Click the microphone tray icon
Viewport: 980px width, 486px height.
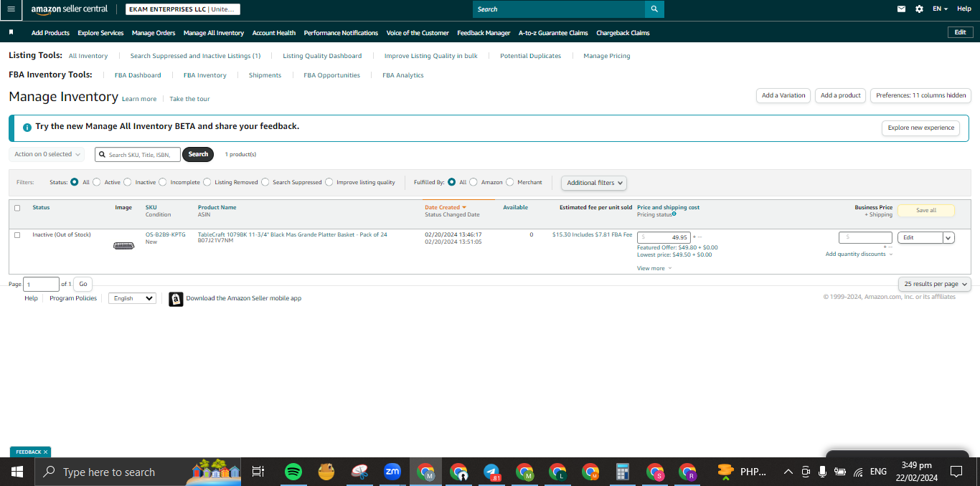[822, 472]
